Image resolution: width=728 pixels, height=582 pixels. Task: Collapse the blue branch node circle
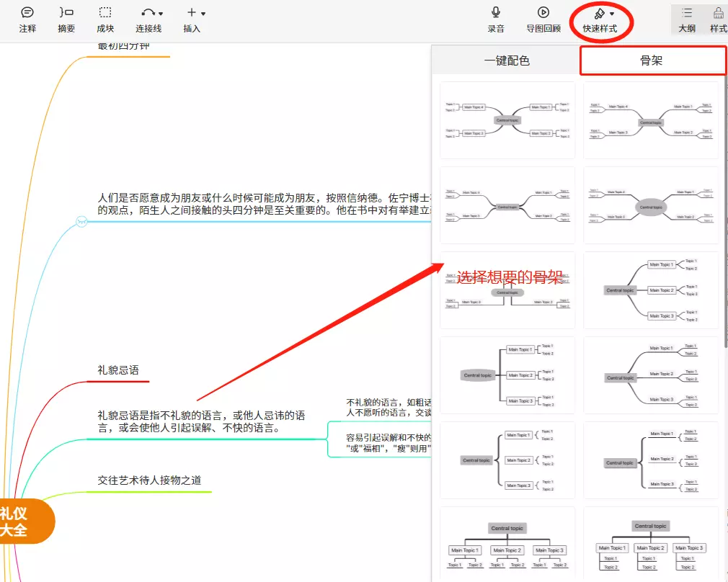coord(81,222)
